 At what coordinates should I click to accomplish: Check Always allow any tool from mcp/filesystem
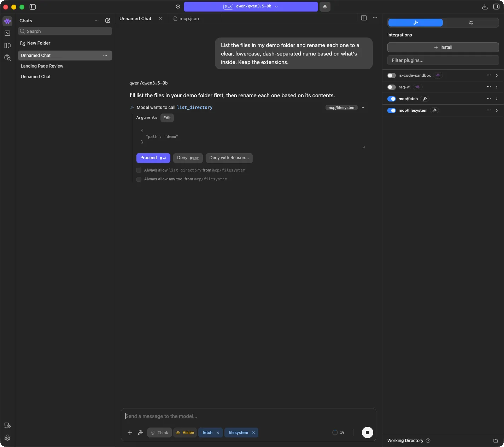click(139, 179)
